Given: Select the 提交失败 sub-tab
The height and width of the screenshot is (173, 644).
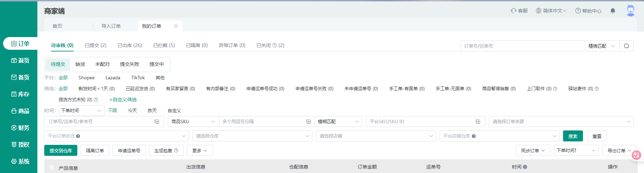Looking at the screenshot, I should 130,64.
